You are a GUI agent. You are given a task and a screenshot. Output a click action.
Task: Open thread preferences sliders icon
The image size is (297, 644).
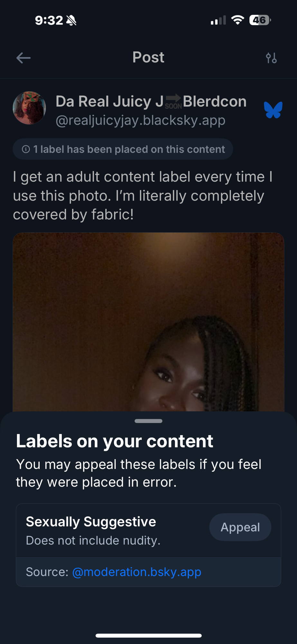(x=271, y=58)
